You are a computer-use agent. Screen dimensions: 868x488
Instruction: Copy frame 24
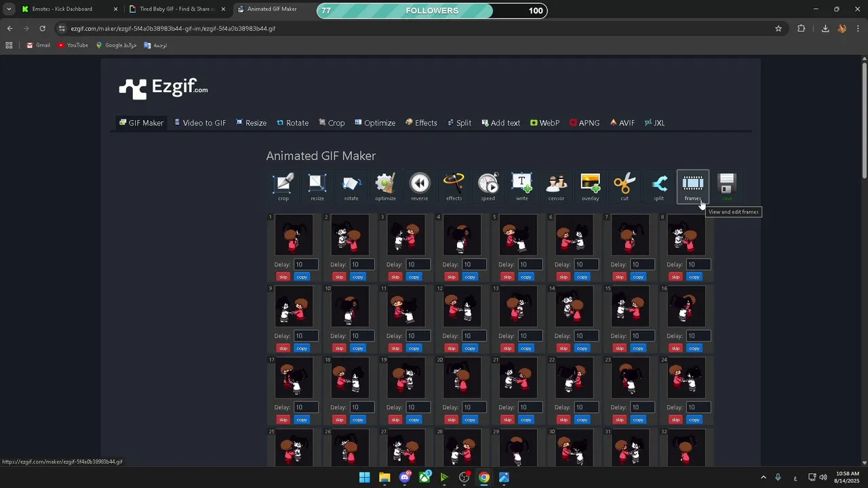pyautogui.click(x=694, y=420)
